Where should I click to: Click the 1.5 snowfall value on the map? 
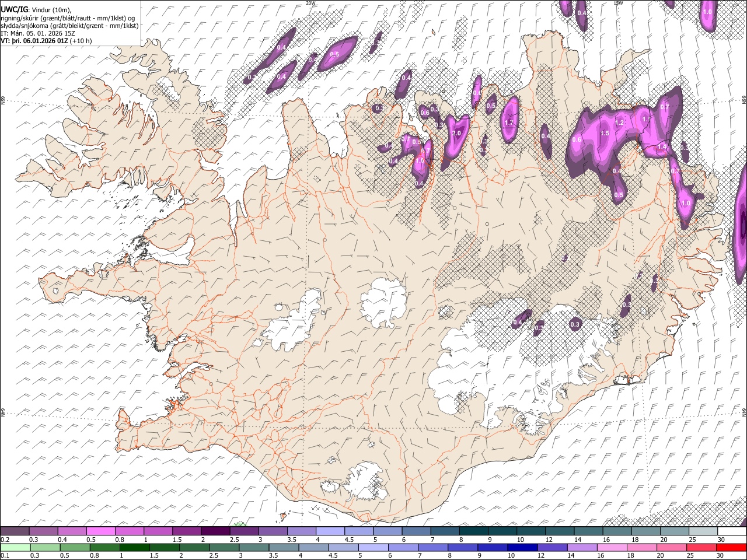pos(605,133)
